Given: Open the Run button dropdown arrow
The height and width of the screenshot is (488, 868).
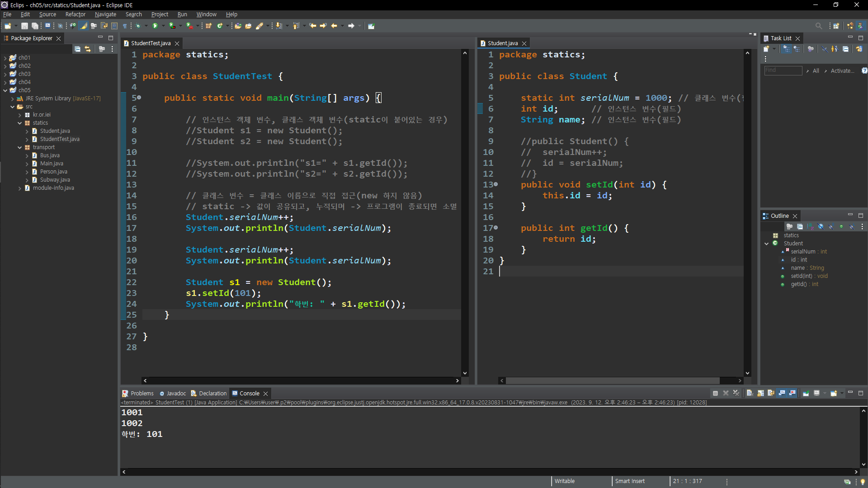Looking at the screenshot, I should [163, 26].
